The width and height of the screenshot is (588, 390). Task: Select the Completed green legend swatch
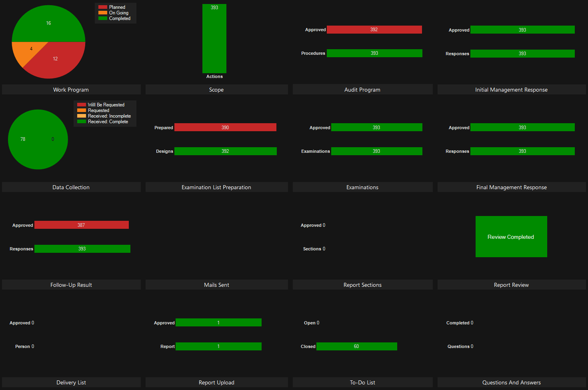coord(103,18)
